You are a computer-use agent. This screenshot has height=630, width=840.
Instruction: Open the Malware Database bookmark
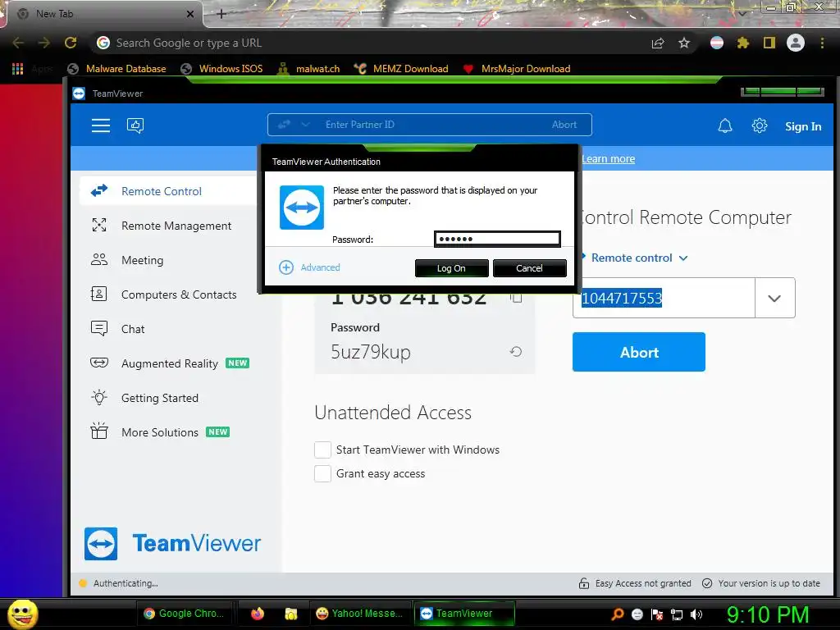(x=116, y=69)
